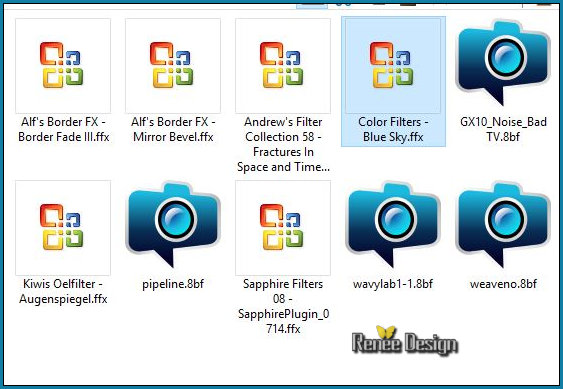563x389 pixels.
Task: Click the 'Fractures In Space and Time' filename text
Action: point(283,159)
